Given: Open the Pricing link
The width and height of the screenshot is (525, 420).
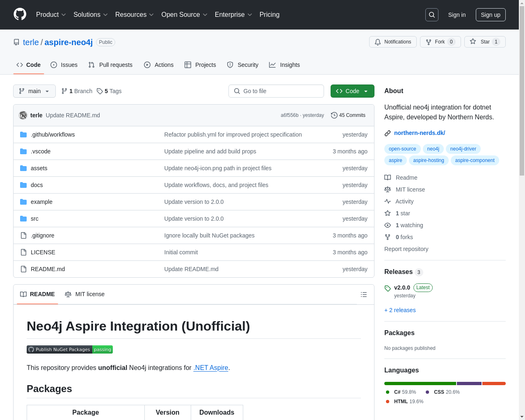Looking at the screenshot, I should [269, 15].
